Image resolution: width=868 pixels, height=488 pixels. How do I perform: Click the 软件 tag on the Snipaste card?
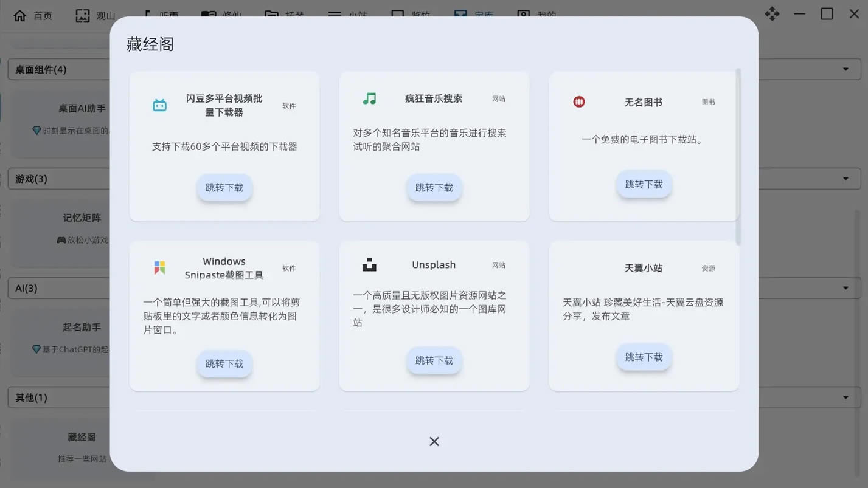click(x=289, y=268)
